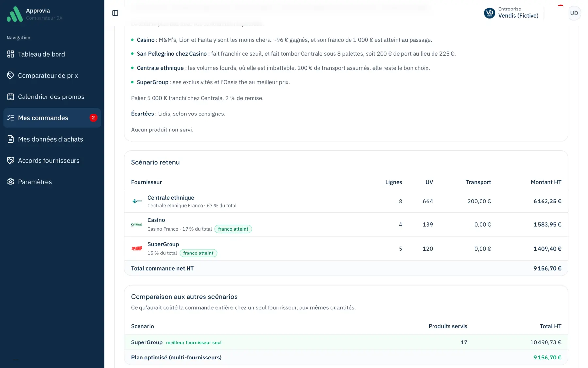Go to Comparateur de prix
588x368 pixels.
click(52, 75)
